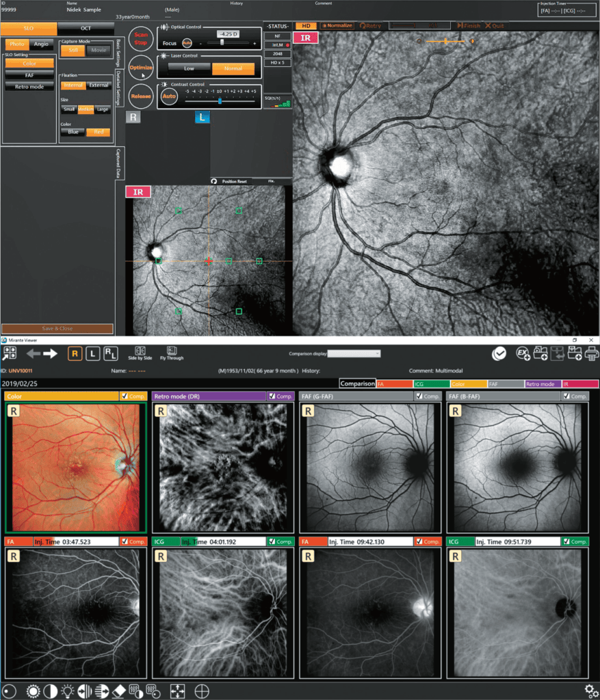Uncheck Comp. checkbox on Color image
Screen dimensions: 600x700
pos(124,396)
